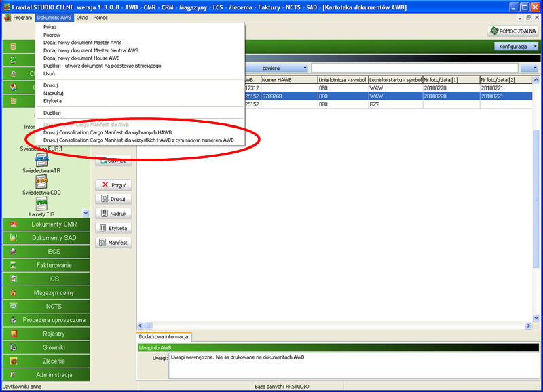Open the Magazyn celny section

point(46,292)
